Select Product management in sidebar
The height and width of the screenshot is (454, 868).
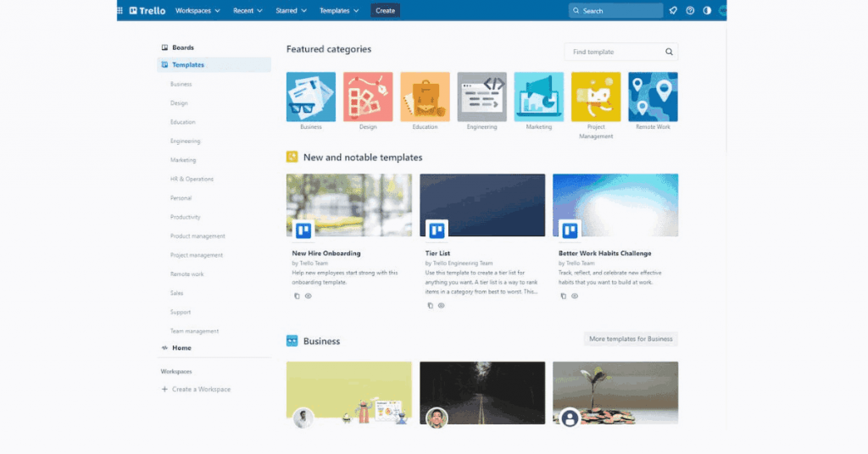[198, 236]
